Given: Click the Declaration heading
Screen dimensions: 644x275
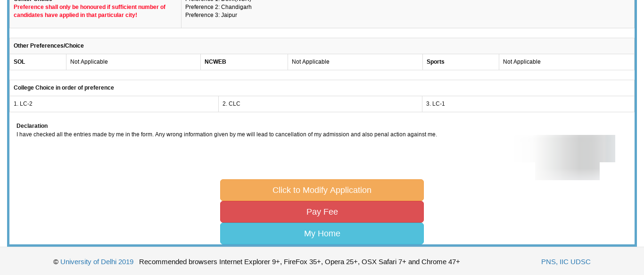Looking at the screenshot, I should click(x=32, y=126).
